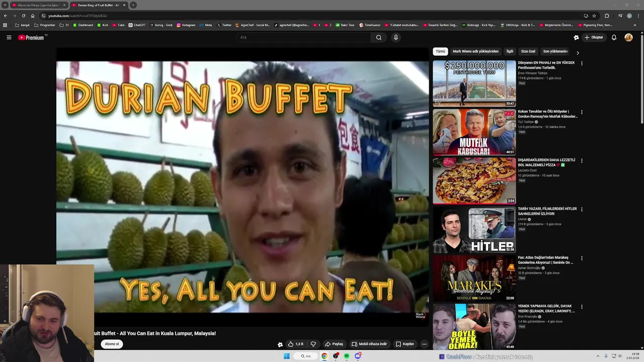Click the sparkle icon left of like button

click(280, 344)
